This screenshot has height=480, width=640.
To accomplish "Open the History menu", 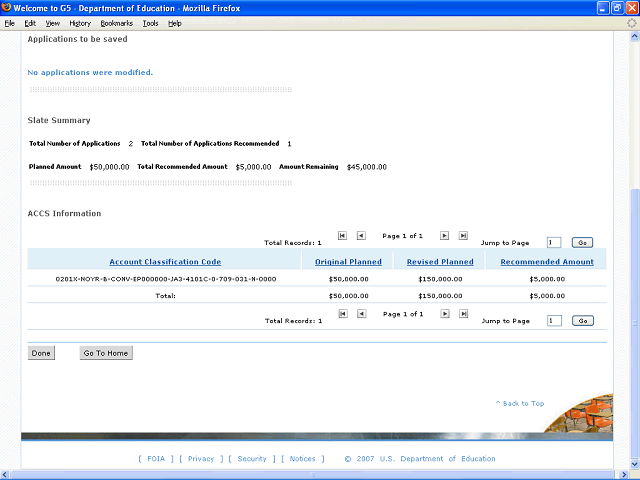I will pyautogui.click(x=80, y=23).
